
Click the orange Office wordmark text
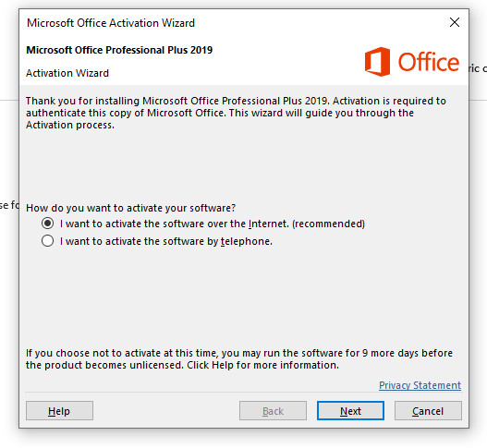pos(429,62)
